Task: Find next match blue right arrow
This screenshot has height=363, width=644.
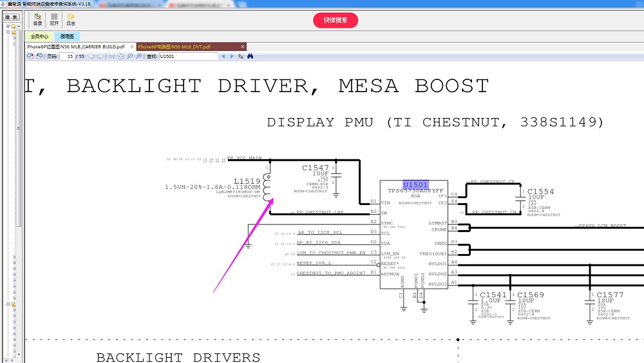Action: [232, 56]
